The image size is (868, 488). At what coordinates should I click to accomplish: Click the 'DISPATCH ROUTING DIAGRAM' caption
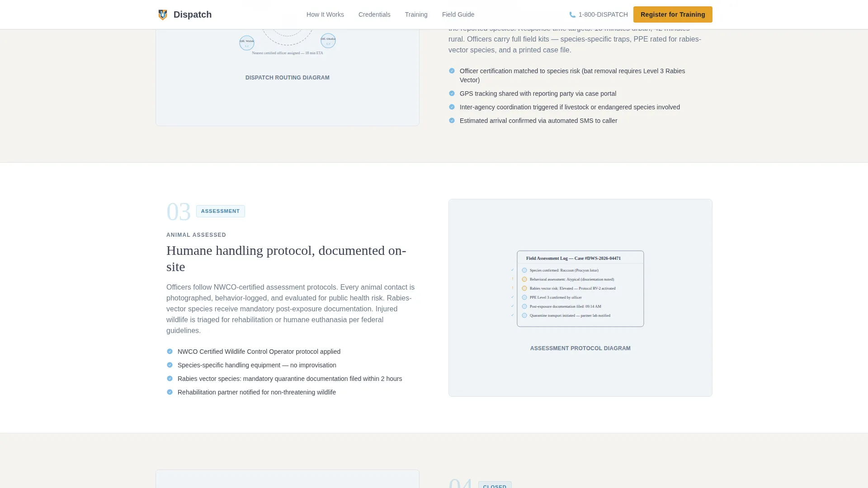coord(288,78)
